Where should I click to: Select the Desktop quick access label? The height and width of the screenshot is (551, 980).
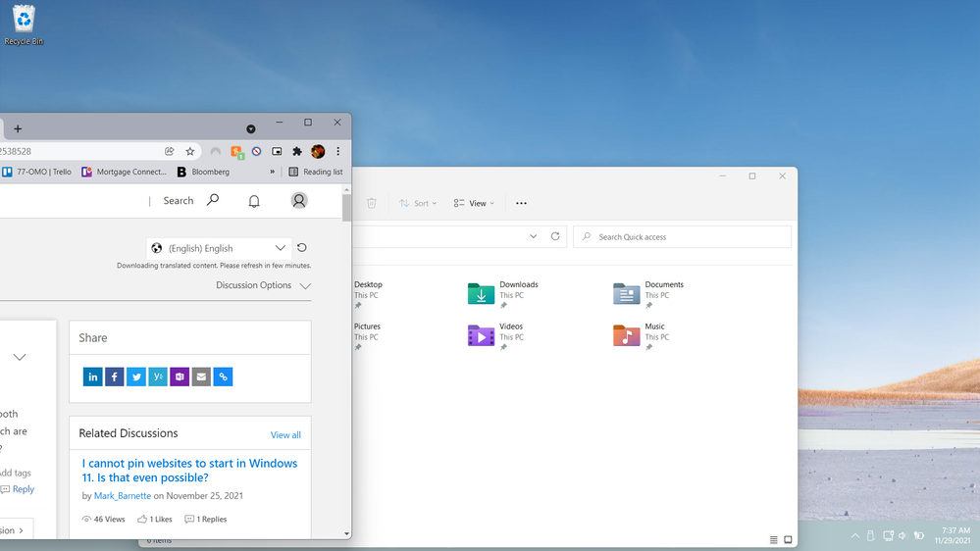(x=368, y=284)
